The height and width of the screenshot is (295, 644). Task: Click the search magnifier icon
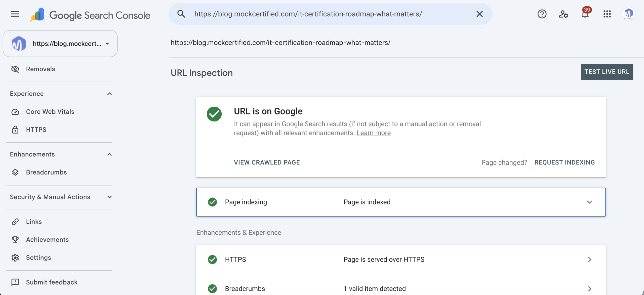point(181,14)
